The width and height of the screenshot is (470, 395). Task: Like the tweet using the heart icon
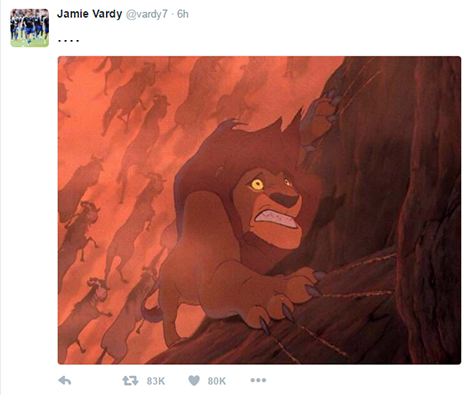(194, 380)
